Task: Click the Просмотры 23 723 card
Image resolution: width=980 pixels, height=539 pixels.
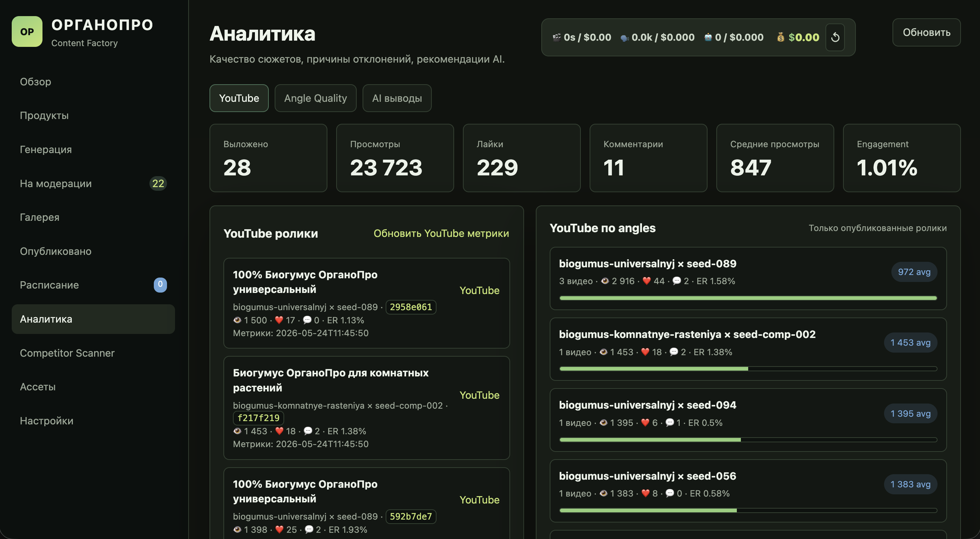Action: coord(395,158)
